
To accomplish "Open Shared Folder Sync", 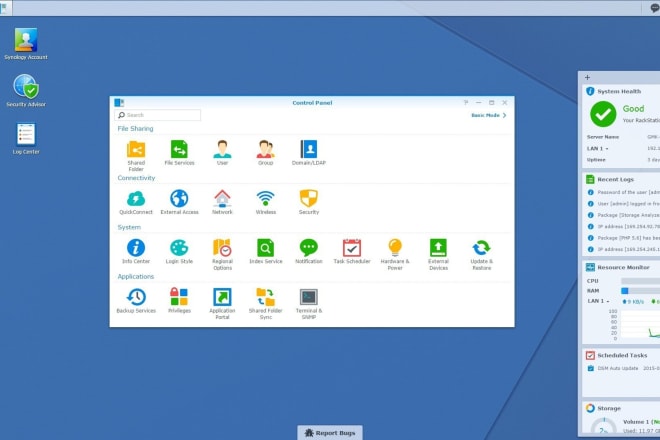I will 266,304.
